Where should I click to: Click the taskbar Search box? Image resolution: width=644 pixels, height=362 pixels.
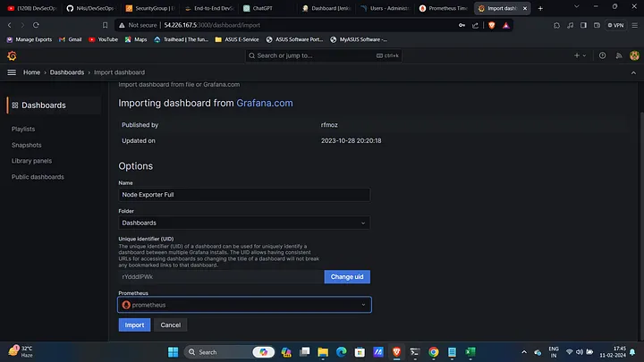[228, 352]
